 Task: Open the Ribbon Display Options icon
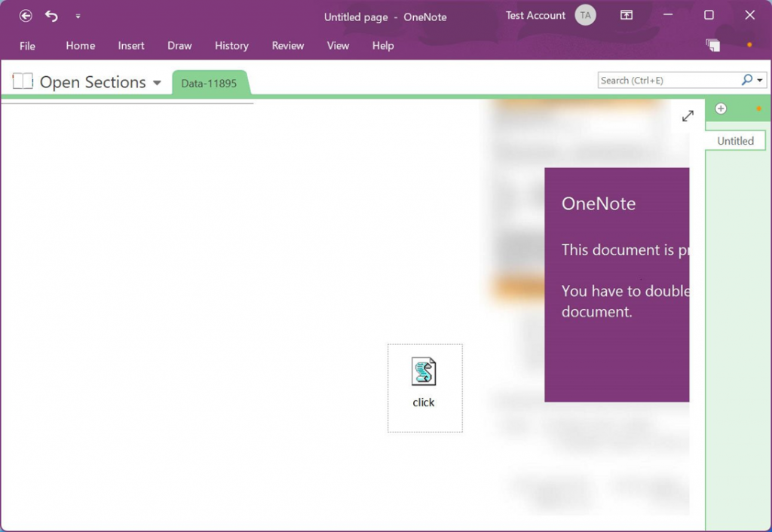[x=626, y=16]
